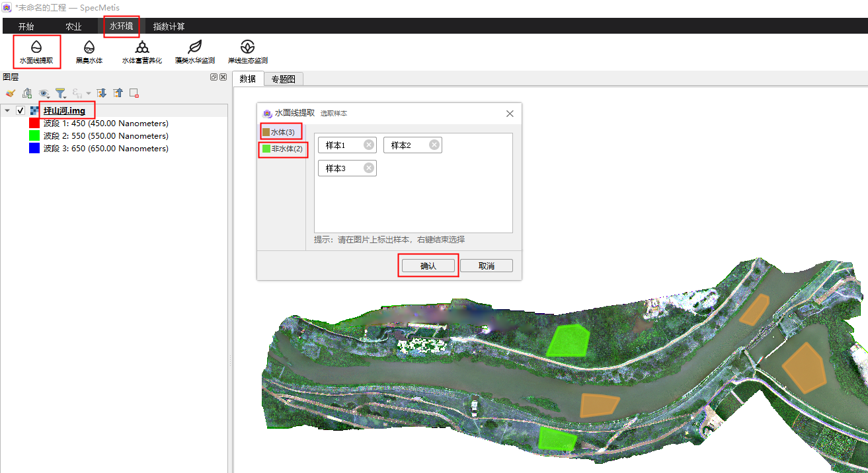The width and height of the screenshot is (868, 473).
Task: Launch the 水体富营养化 analysis tool
Action: (141, 52)
